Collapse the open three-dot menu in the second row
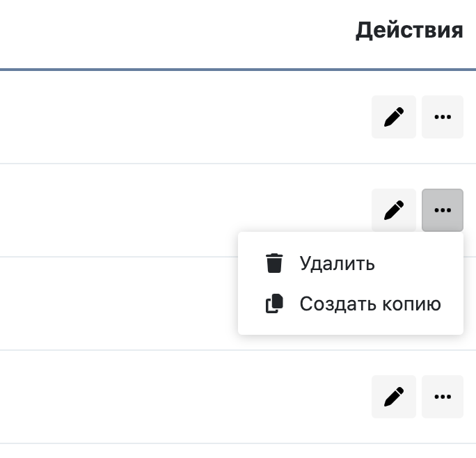 pos(443,210)
